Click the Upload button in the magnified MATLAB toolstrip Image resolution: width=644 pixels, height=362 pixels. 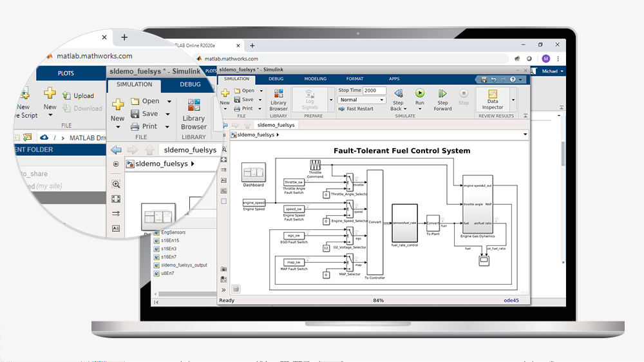[78, 96]
